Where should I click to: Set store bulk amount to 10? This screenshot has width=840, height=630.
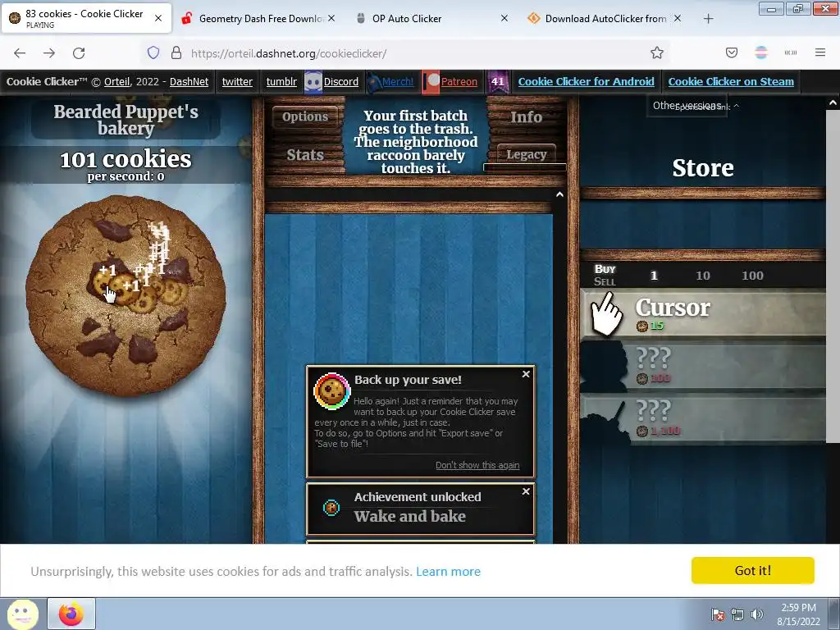pyautogui.click(x=703, y=276)
